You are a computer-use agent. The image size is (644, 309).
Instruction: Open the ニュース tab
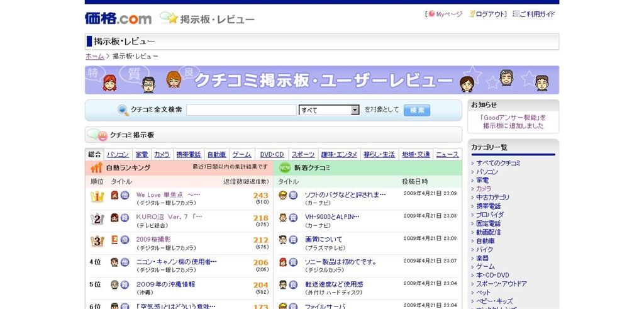pos(447,154)
